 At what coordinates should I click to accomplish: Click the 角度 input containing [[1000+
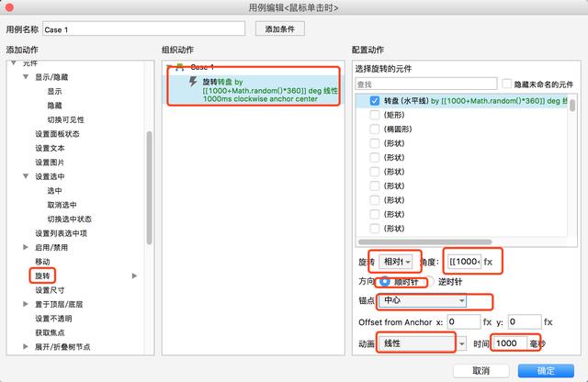[x=464, y=262]
